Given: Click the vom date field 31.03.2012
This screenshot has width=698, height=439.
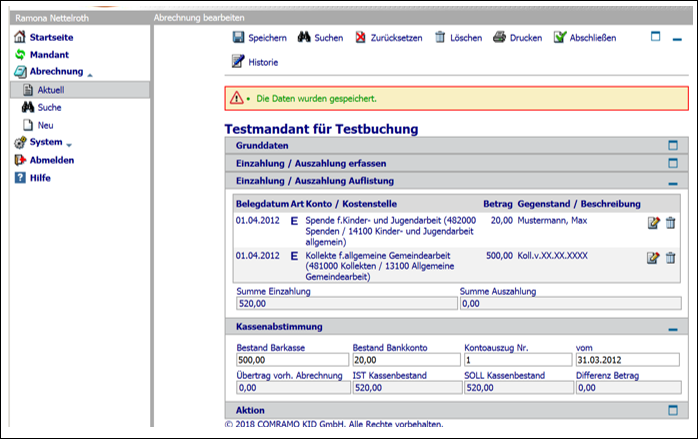Looking at the screenshot, I should tap(628, 360).
